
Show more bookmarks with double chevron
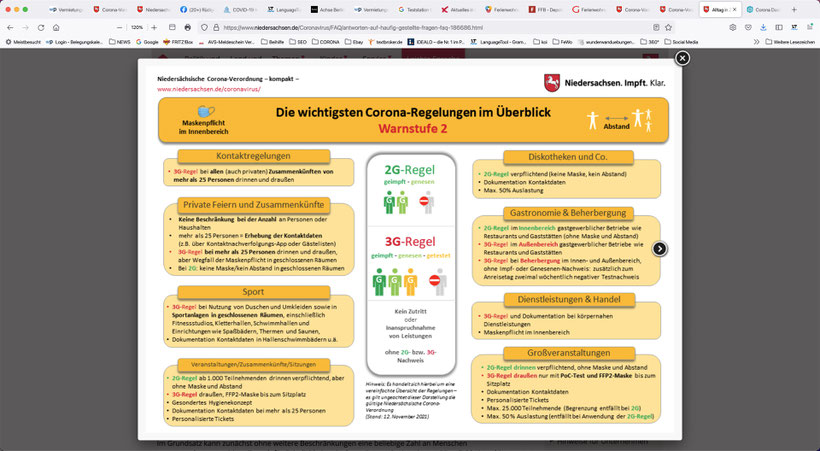756,42
